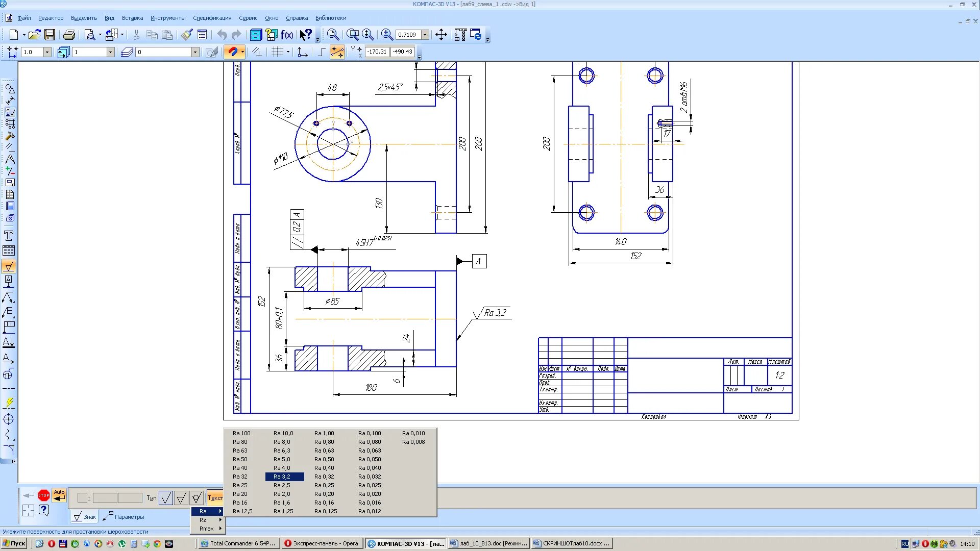Activate the context help cursor tool
Screen dimensions: 980x551
coord(306,35)
